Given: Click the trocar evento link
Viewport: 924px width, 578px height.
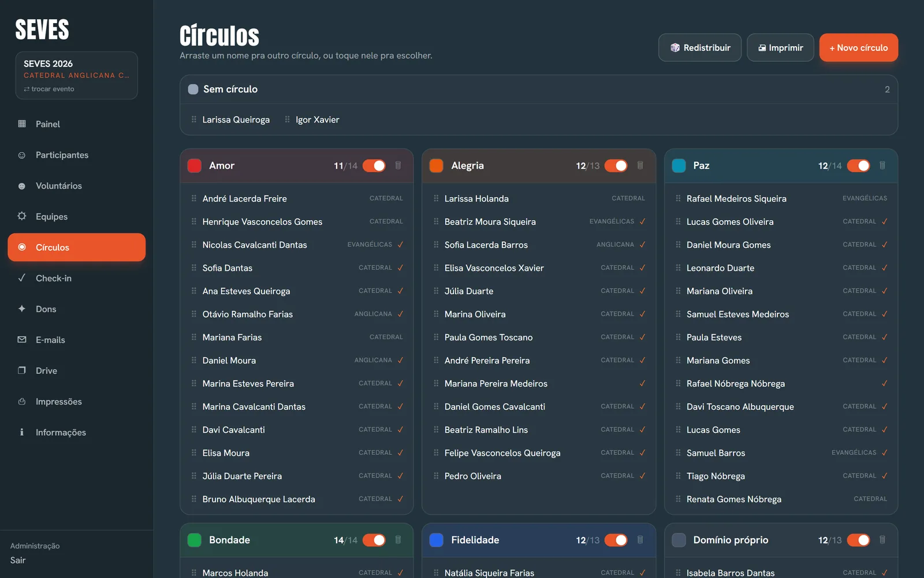Looking at the screenshot, I should point(49,89).
